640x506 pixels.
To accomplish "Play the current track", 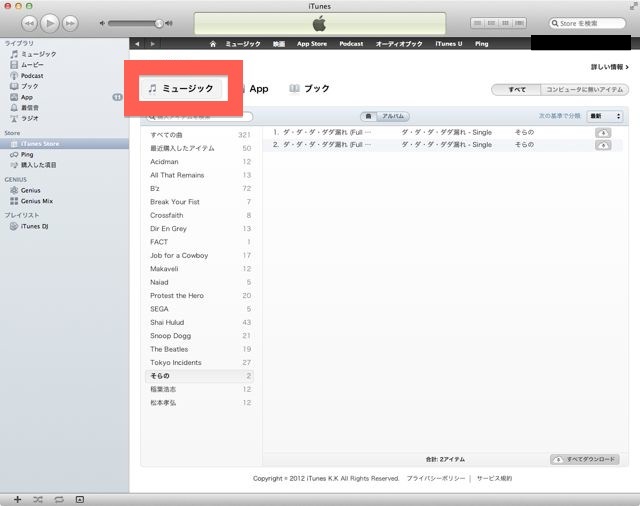I will [50, 24].
